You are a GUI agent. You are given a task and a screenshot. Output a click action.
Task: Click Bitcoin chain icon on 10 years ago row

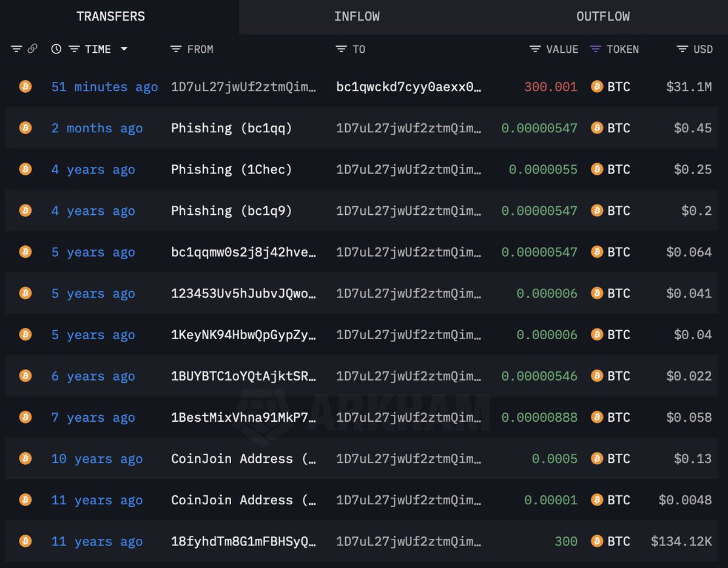coord(25,458)
